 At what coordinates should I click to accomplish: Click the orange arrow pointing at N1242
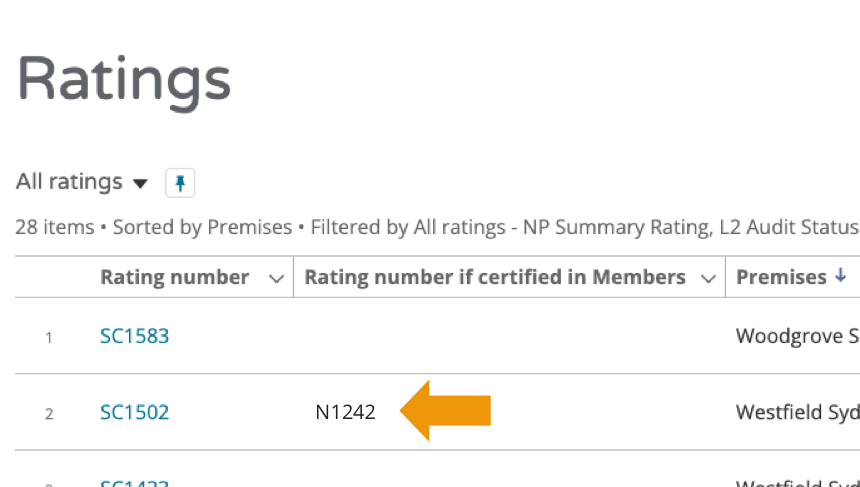pyautogui.click(x=445, y=410)
